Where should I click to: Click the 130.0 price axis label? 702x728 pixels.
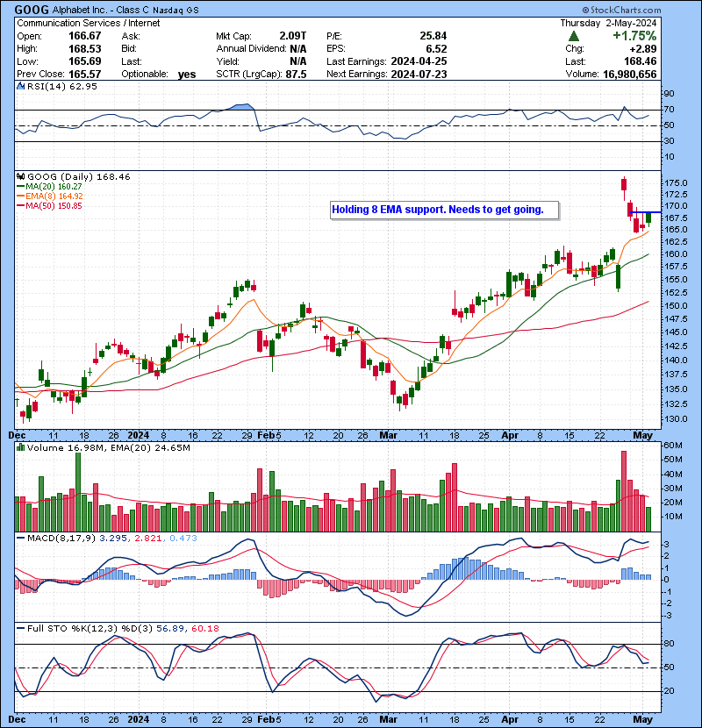(x=676, y=418)
